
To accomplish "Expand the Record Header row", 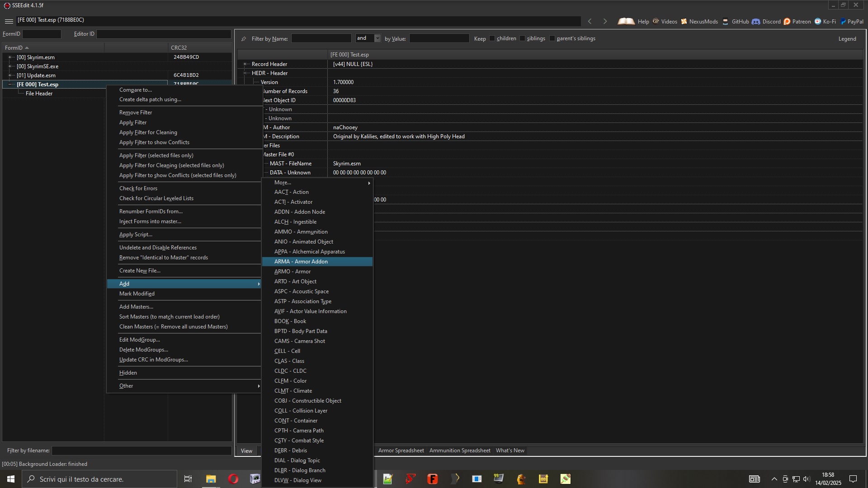I will point(245,64).
